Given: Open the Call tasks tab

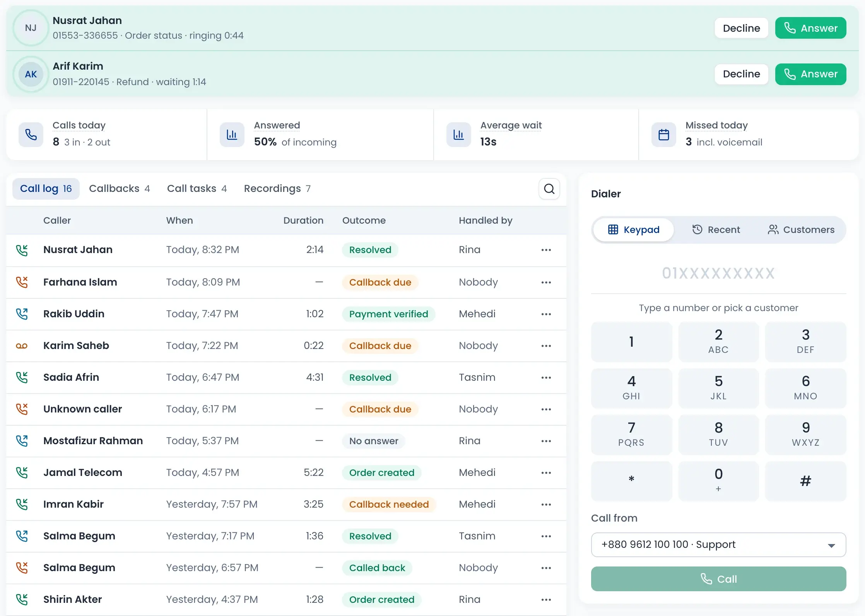Looking at the screenshot, I should point(197,189).
